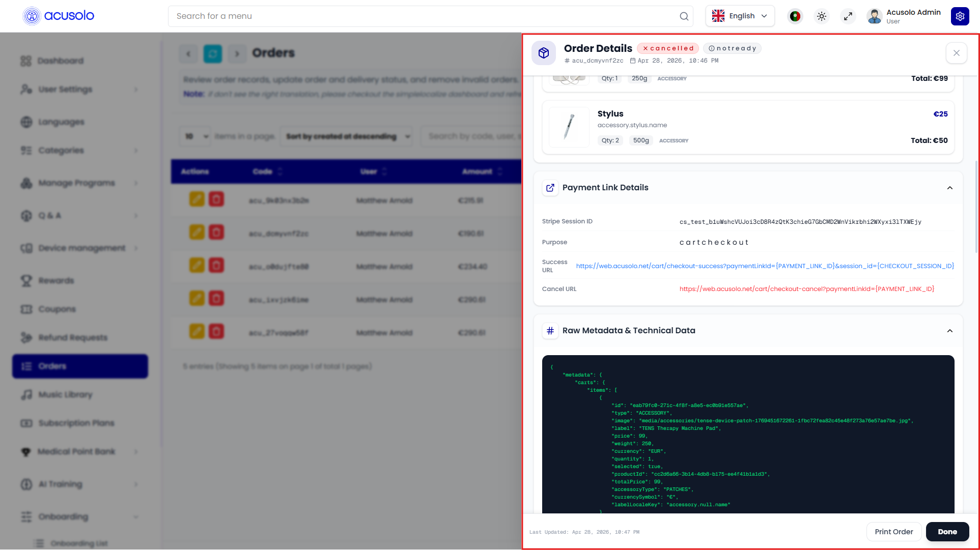Viewport: 980px width, 550px height.
Task: Edit the order acu_27voqqw58f
Action: click(x=197, y=331)
